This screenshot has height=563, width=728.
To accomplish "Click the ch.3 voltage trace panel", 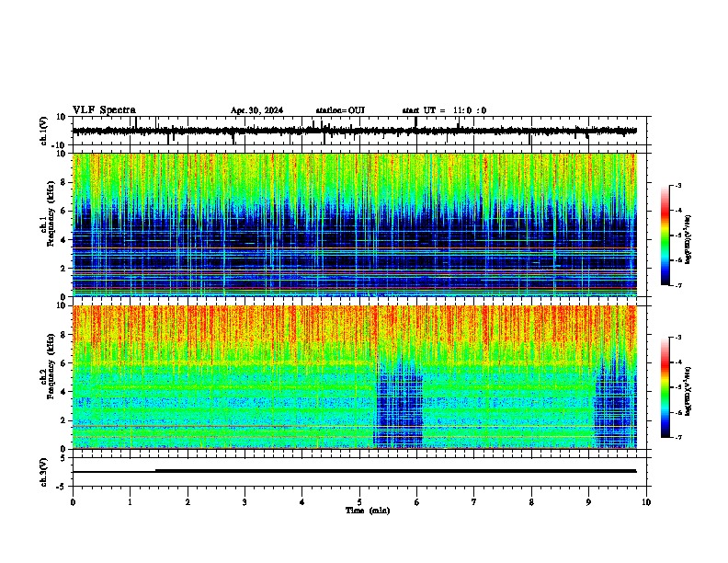I will tap(359, 472).
